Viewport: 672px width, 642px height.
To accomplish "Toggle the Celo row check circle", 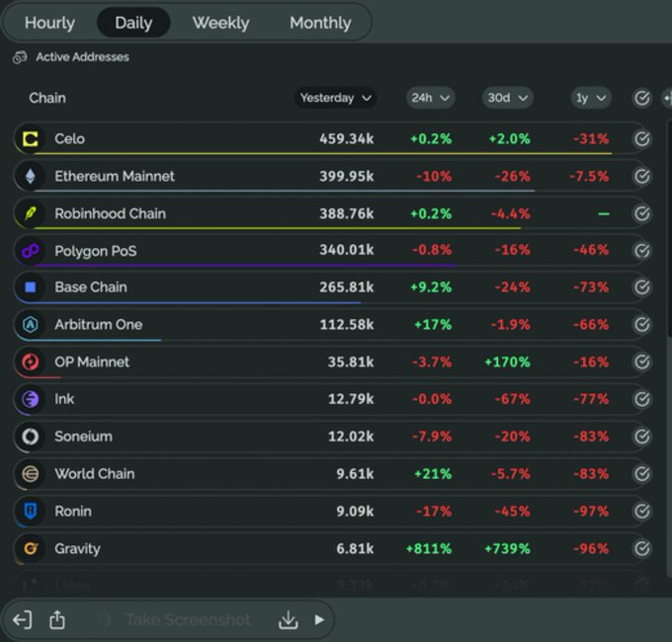I will pos(641,138).
